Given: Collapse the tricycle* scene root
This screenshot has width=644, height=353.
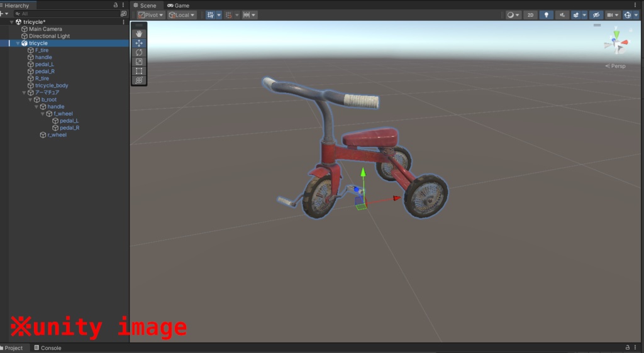Looking at the screenshot, I should coord(11,22).
